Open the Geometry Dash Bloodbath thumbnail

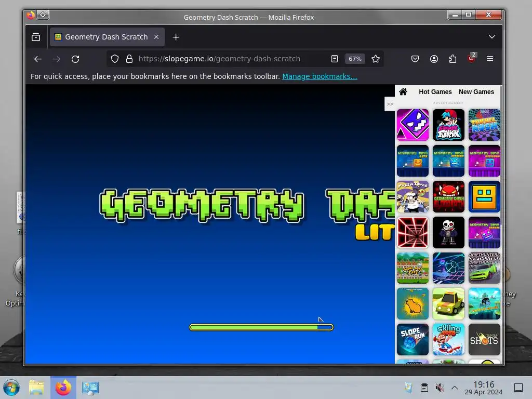click(x=448, y=197)
